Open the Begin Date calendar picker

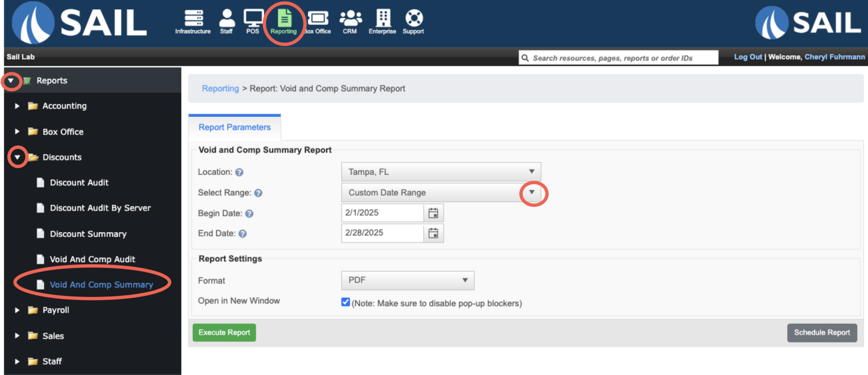(x=433, y=213)
